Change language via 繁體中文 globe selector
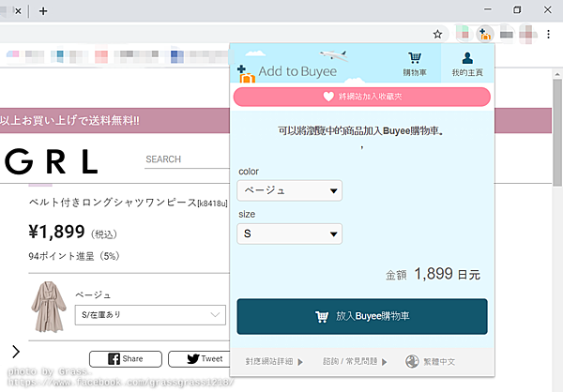 (430, 361)
